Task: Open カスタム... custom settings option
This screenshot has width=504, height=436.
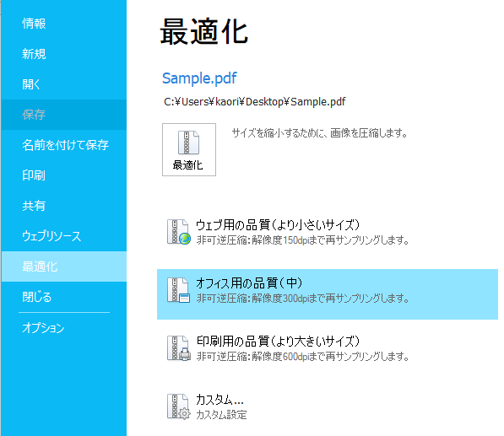Action: pos(328,407)
